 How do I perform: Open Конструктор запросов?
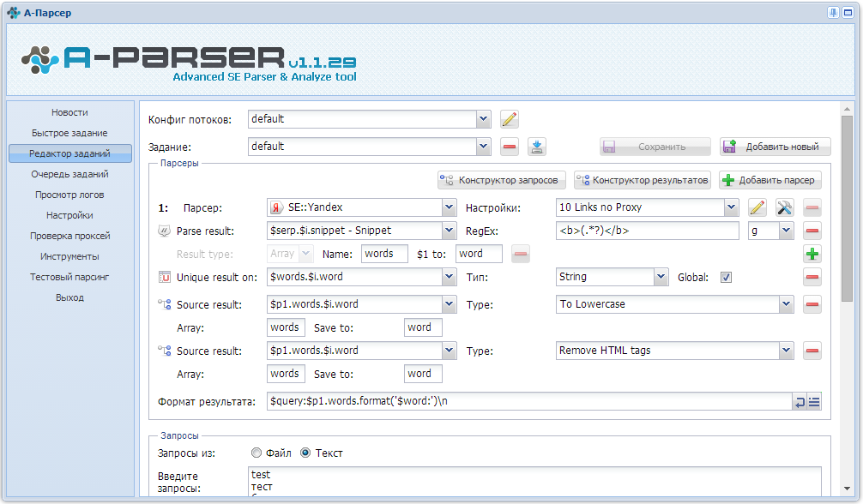pos(501,180)
